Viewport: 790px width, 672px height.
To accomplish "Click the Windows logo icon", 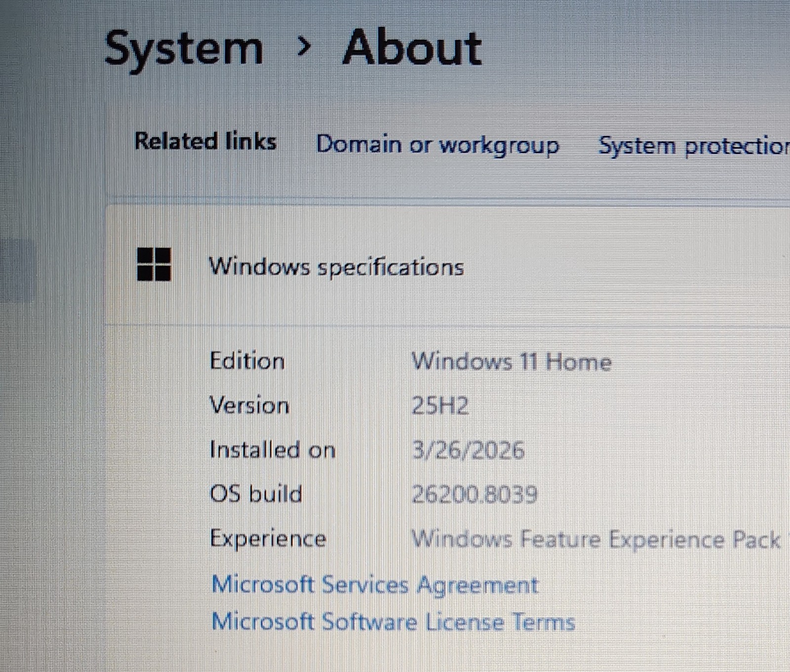I will pos(154,264).
